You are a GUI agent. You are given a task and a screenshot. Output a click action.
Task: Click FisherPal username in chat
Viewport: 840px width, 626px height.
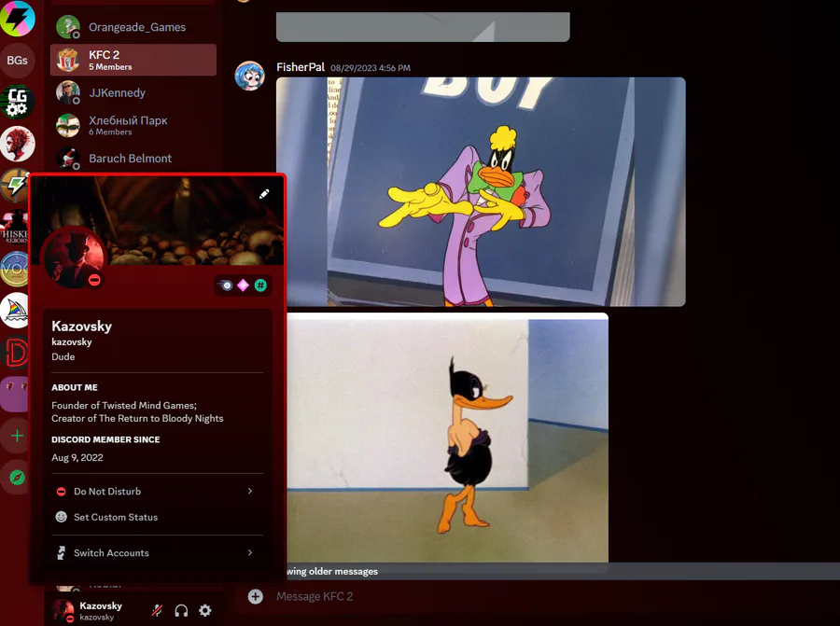pos(301,67)
